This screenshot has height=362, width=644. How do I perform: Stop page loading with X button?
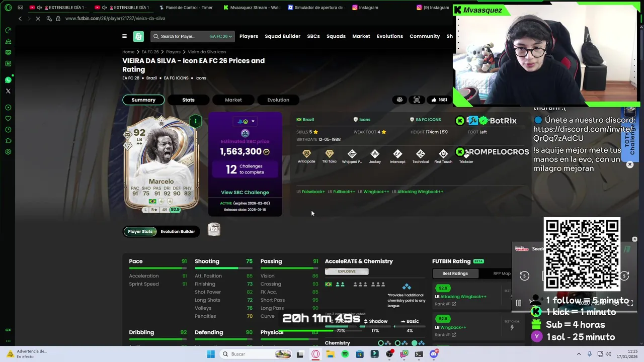[x=38, y=19]
